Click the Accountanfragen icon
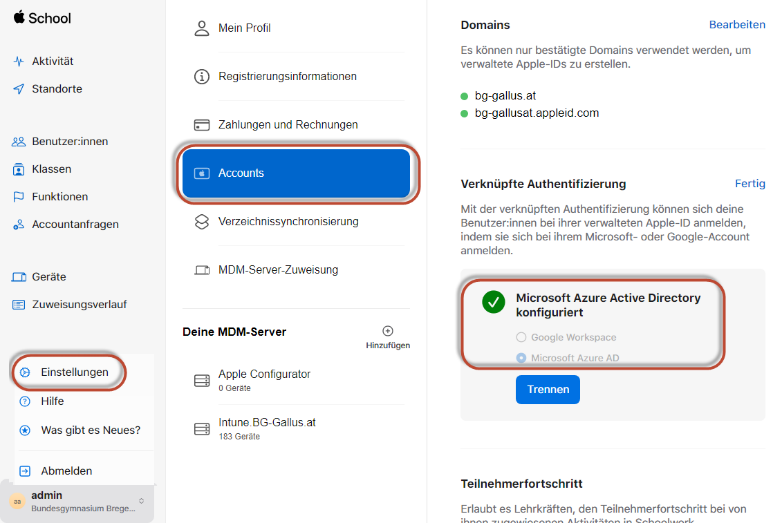Viewport: 773px width, 523px height. (19, 224)
